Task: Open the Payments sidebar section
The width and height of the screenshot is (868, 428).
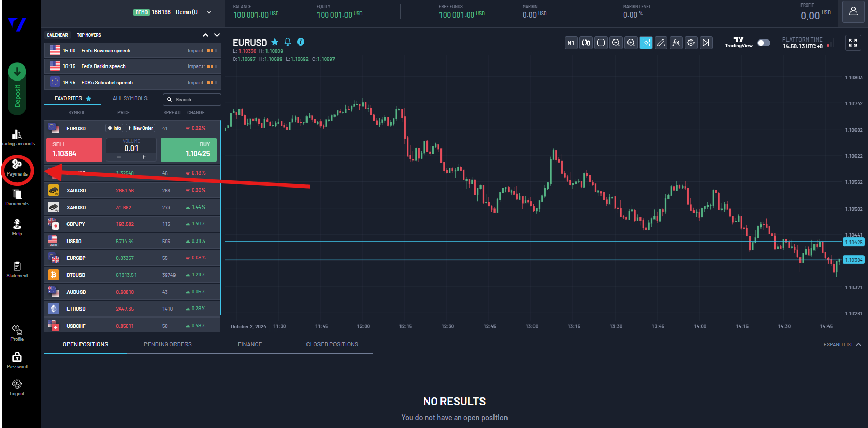Action: tap(17, 168)
